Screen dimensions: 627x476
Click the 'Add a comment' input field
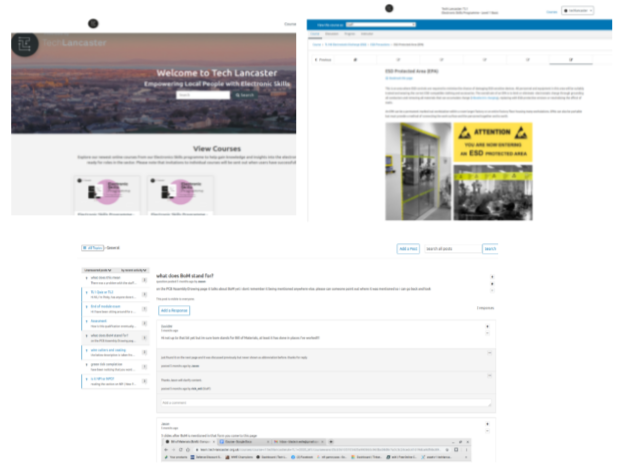pos(326,403)
